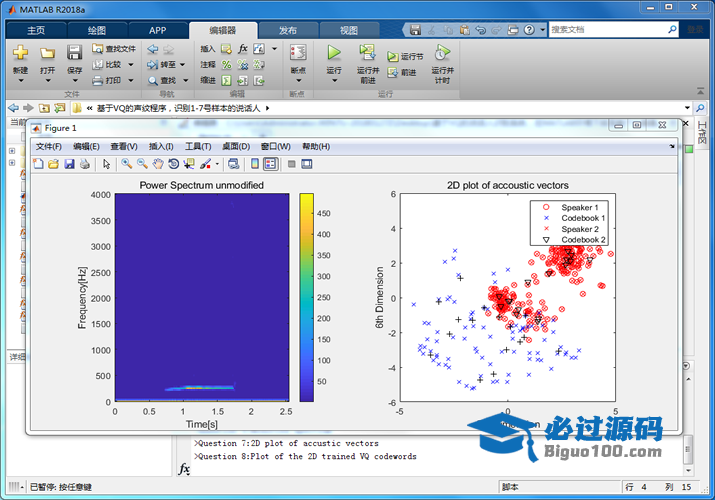
Task: Select the zoom out tool
Action: [x=142, y=164]
